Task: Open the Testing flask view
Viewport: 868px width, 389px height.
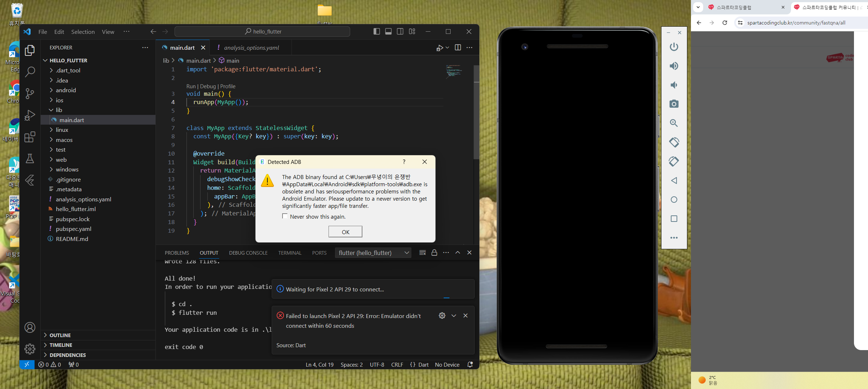Action: pyautogui.click(x=30, y=158)
